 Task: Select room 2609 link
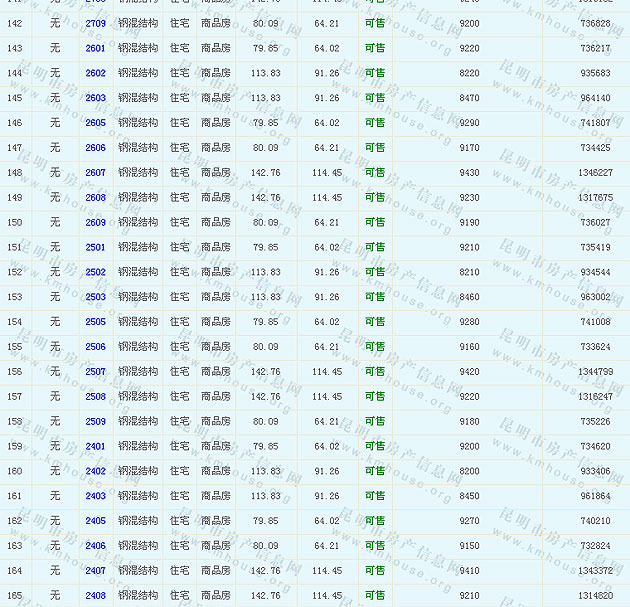(x=95, y=223)
